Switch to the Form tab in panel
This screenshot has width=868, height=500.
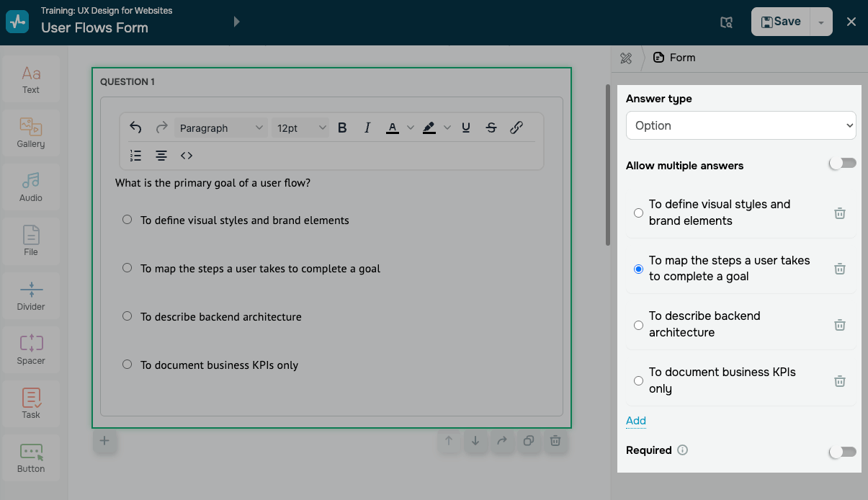pos(674,58)
